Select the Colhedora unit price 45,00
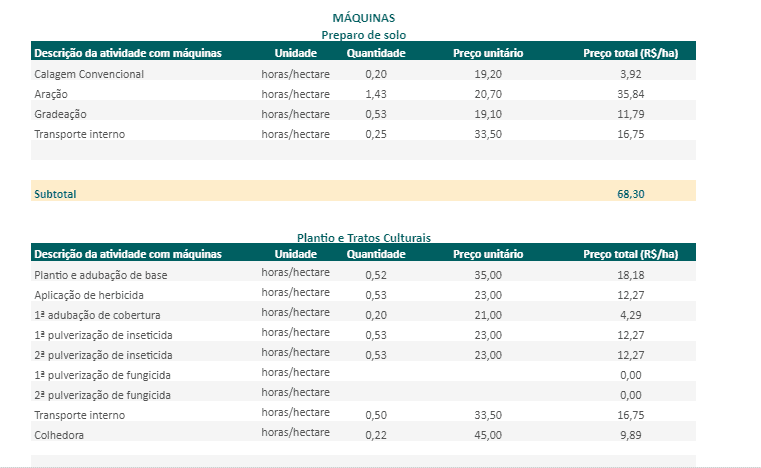 [488, 434]
